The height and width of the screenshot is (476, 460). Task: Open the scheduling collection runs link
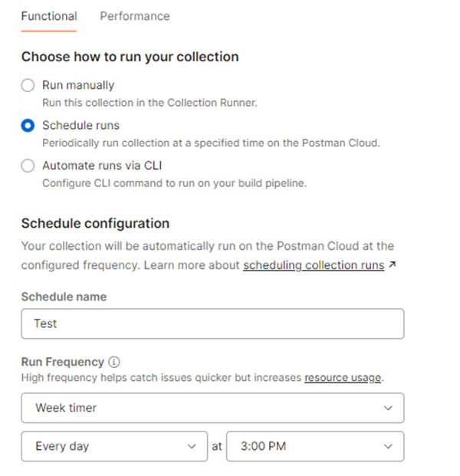click(x=314, y=265)
